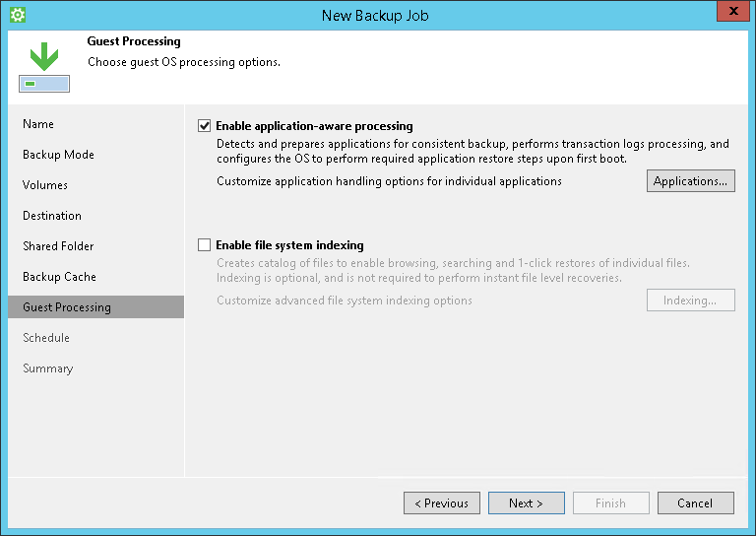This screenshot has width=756, height=536.
Task: Click the grayed-out Finish button
Action: [x=611, y=503]
